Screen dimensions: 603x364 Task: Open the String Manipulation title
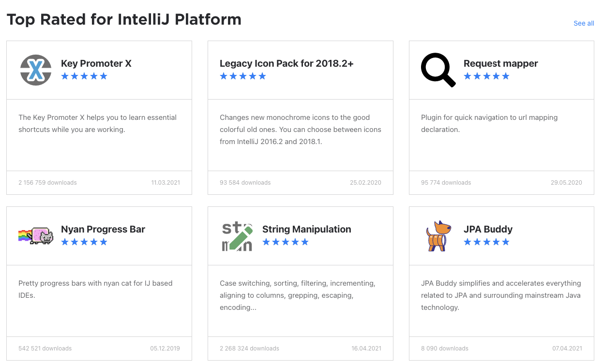(x=307, y=229)
